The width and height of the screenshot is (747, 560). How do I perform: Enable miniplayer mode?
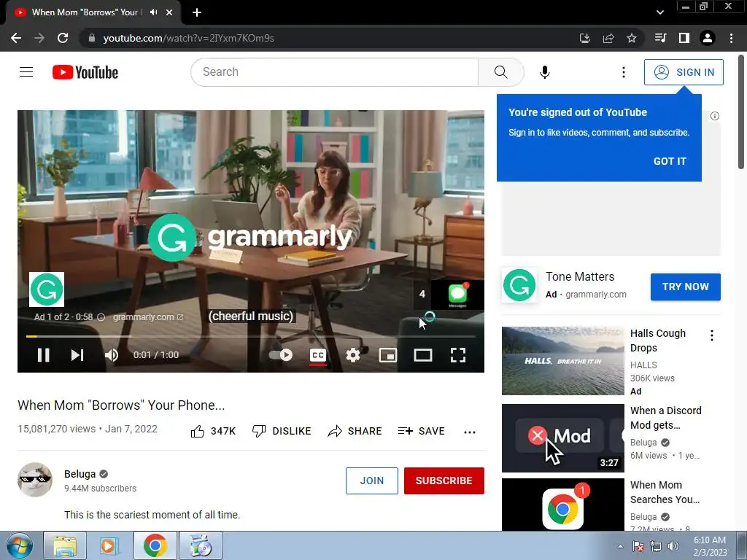tap(388, 355)
